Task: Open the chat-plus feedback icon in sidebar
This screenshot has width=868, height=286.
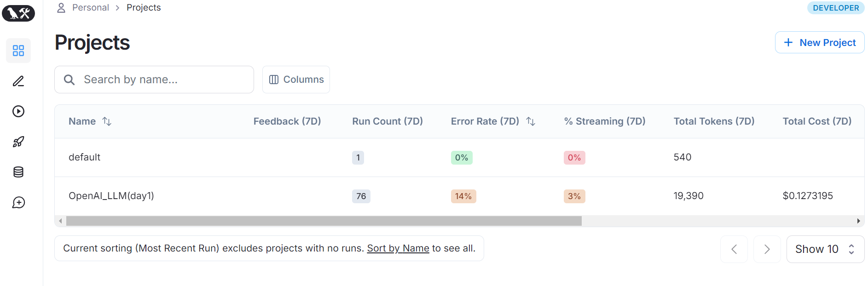Action: click(x=18, y=202)
